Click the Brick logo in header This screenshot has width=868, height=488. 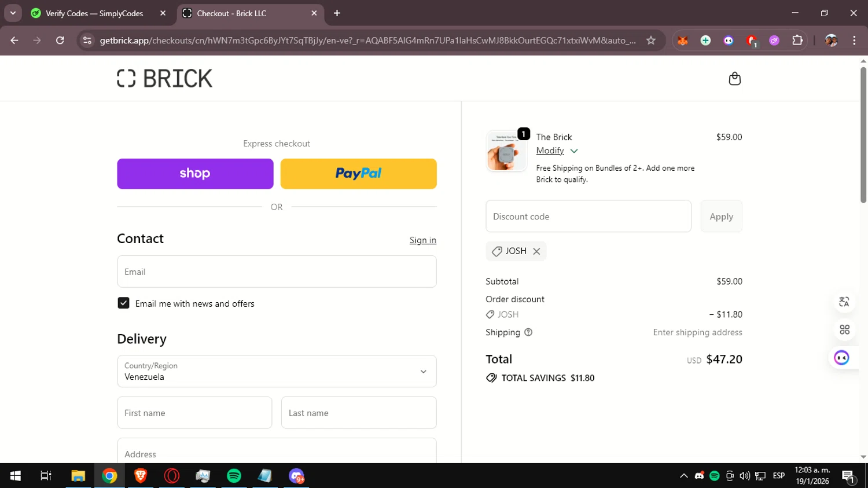[165, 79]
